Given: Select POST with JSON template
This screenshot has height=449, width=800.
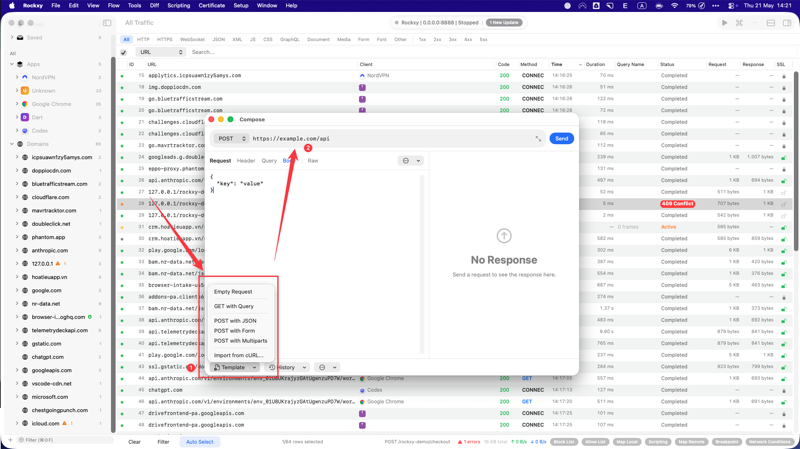Looking at the screenshot, I should pyautogui.click(x=235, y=321).
